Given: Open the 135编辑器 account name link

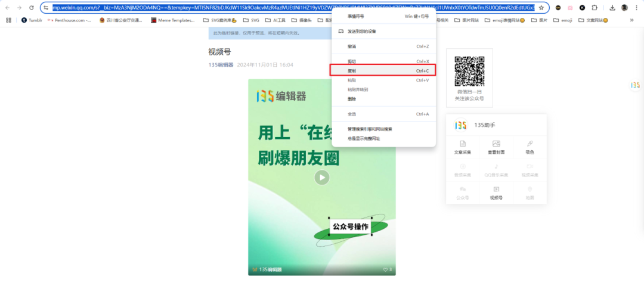Looking at the screenshot, I should coord(221,65).
